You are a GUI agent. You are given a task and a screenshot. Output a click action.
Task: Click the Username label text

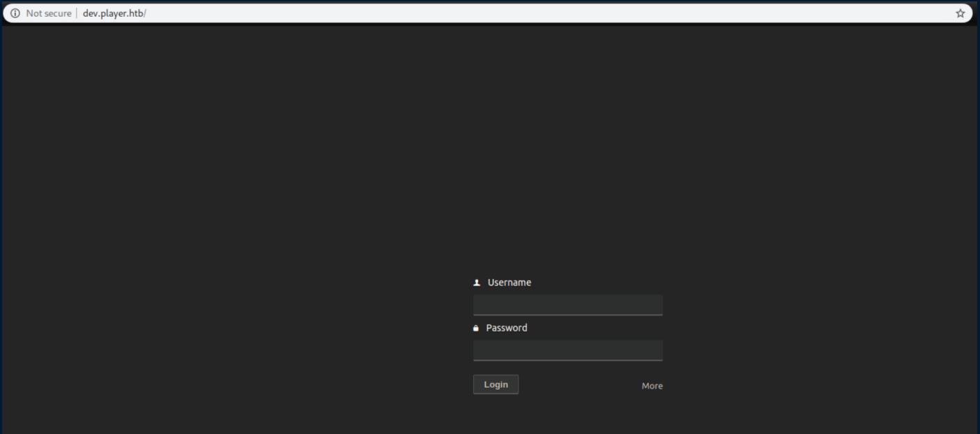click(x=509, y=283)
